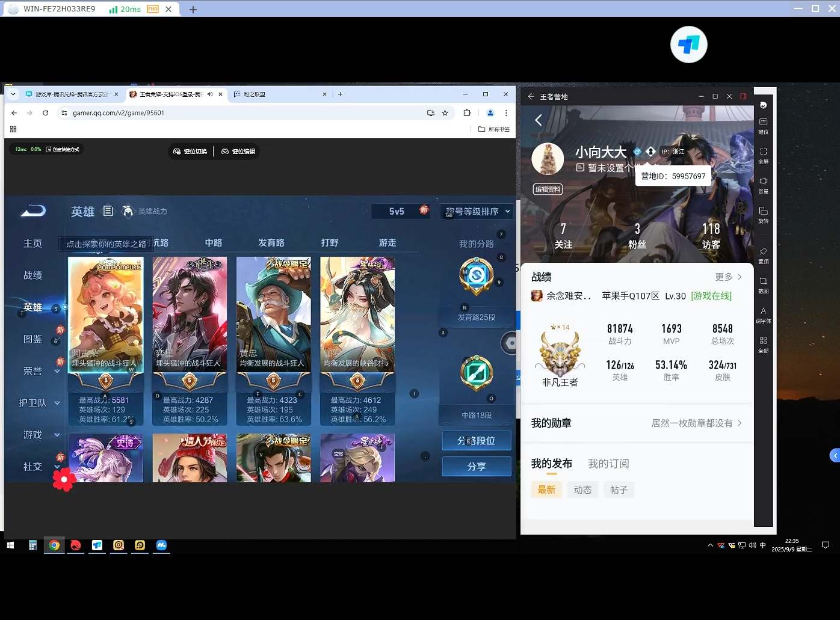This screenshot has height=620, width=840.
Task: Filter posts by 最新
Action: [546, 490]
